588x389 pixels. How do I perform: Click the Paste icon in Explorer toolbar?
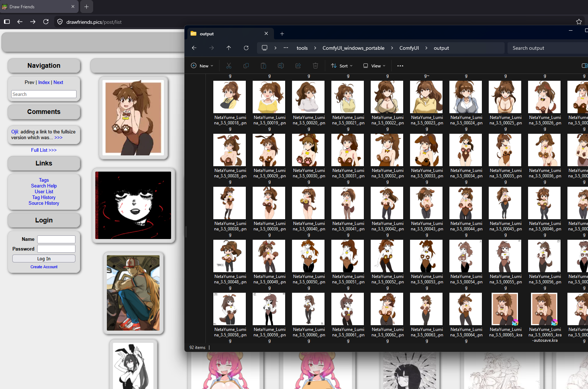pyautogui.click(x=263, y=66)
